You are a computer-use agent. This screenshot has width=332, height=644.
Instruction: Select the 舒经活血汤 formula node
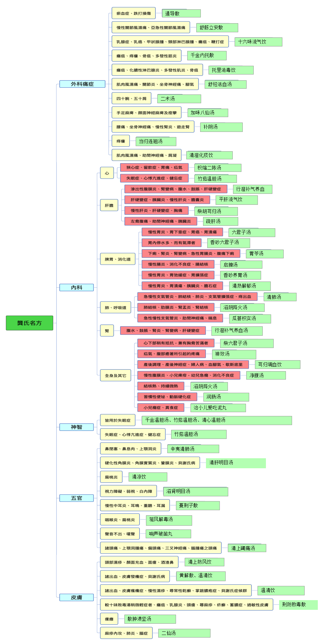226,84
